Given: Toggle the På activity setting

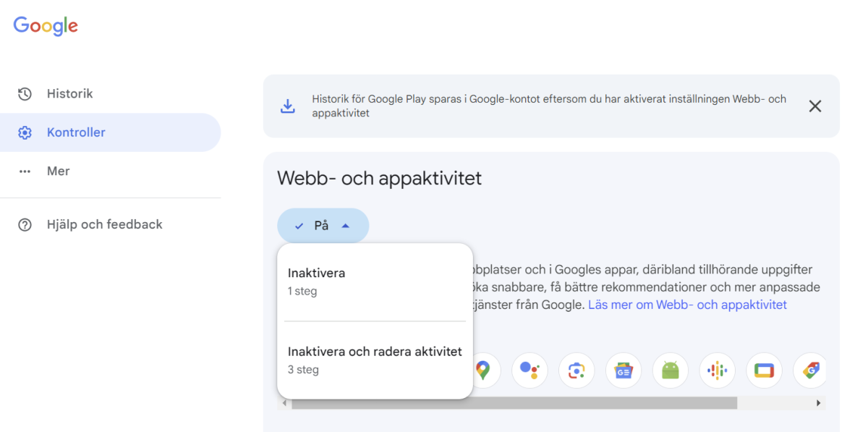Looking at the screenshot, I should click(x=323, y=225).
